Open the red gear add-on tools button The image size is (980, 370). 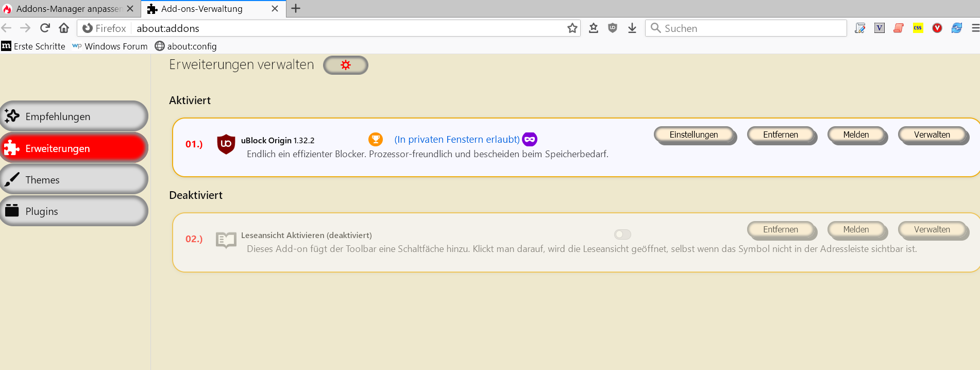(x=345, y=65)
